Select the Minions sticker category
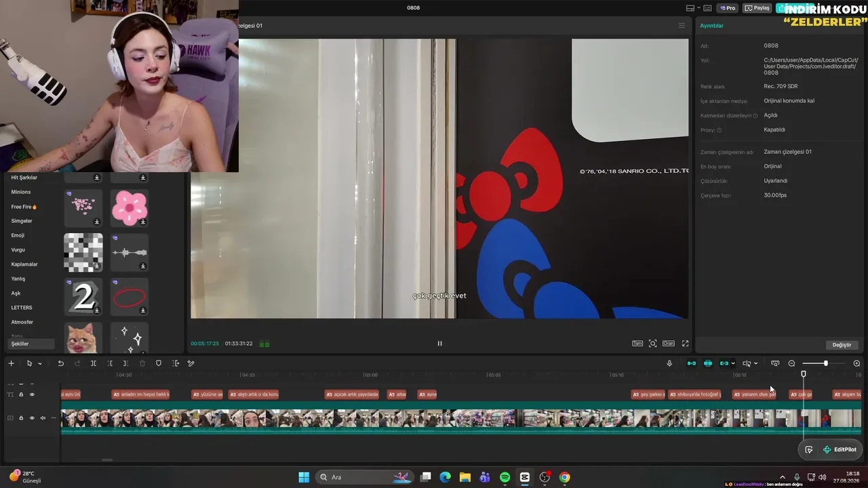 pos(21,192)
